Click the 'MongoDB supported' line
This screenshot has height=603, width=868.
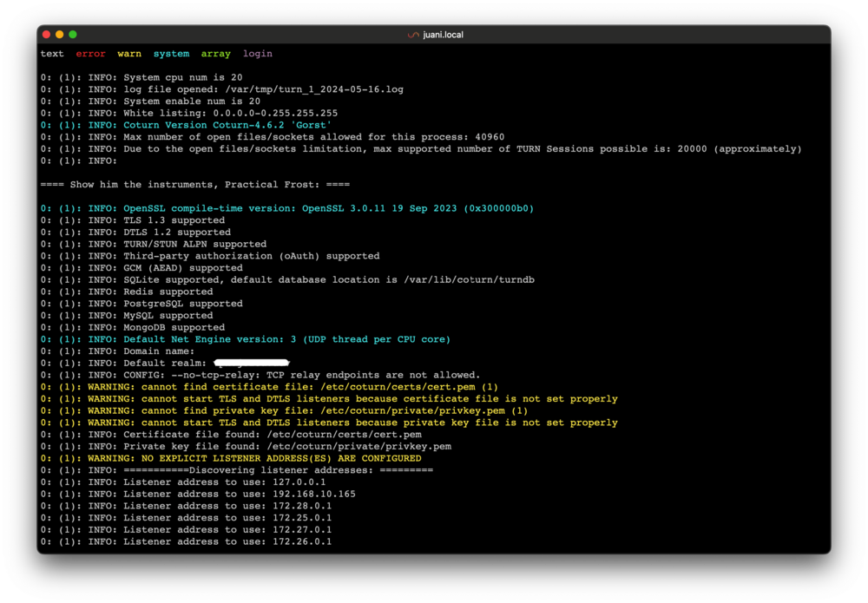click(x=133, y=327)
